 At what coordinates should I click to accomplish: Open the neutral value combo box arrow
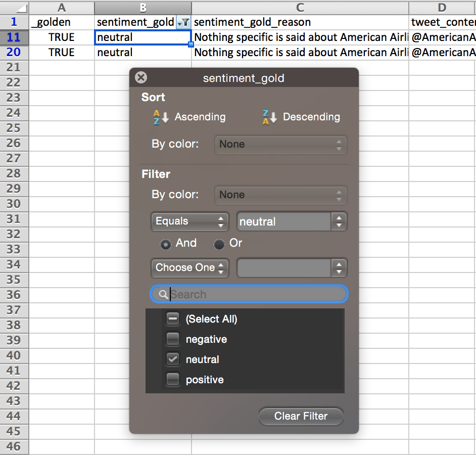(339, 221)
